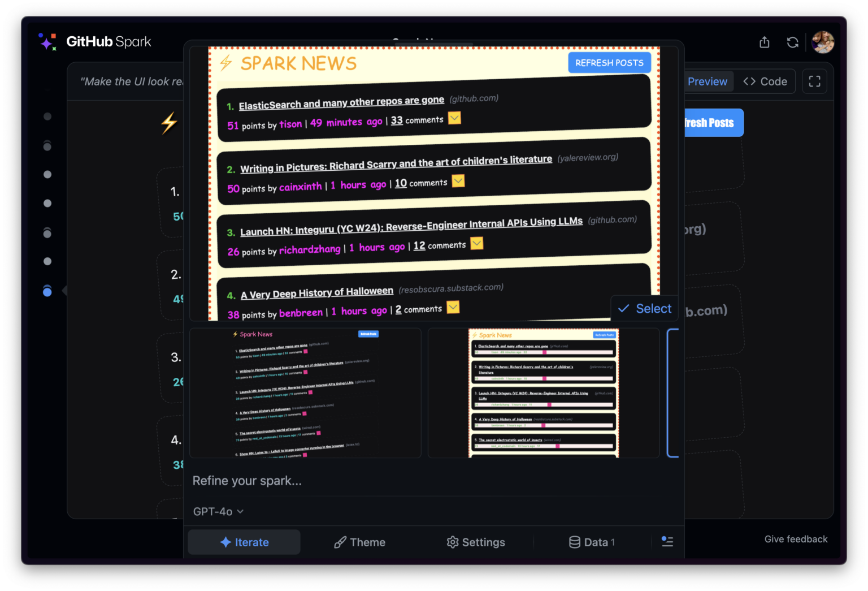The image size is (868, 591).
Task: Expand comments chevron on the Halloween post
Action: [453, 307]
